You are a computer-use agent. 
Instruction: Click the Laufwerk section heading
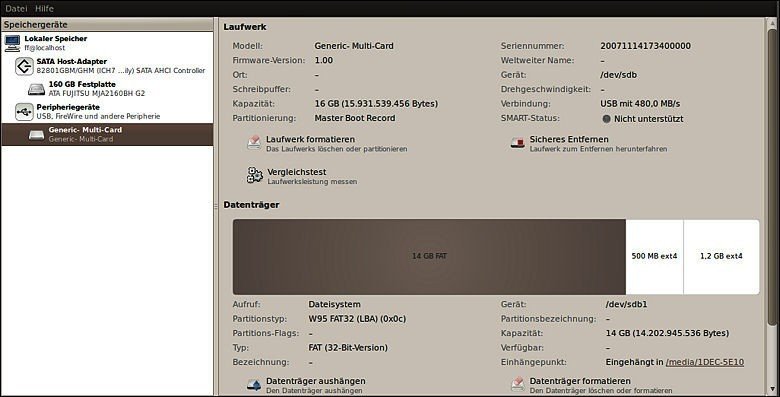[x=245, y=27]
